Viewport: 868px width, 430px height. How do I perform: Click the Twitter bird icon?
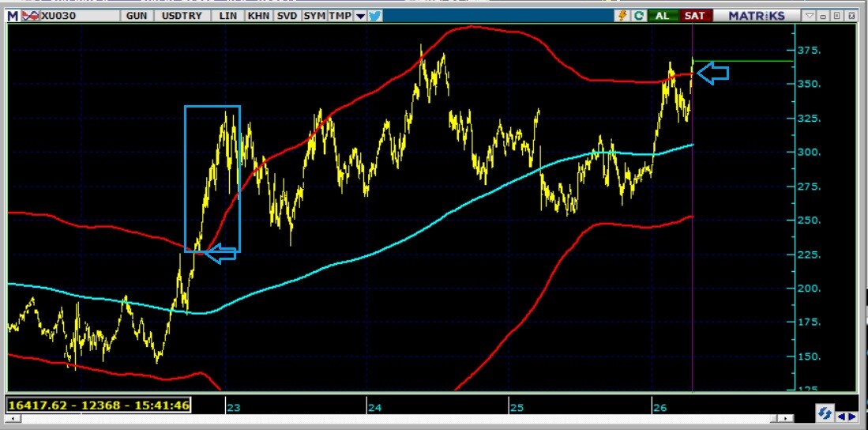375,16
